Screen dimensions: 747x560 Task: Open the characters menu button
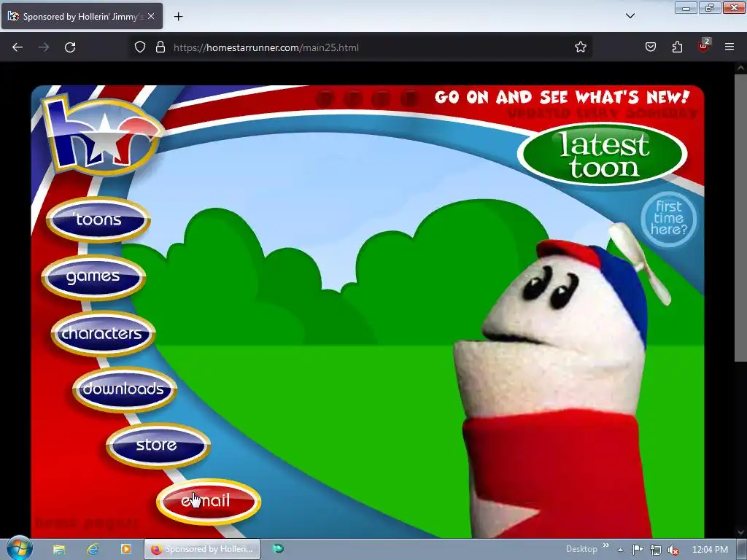pyautogui.click(x=103, y=333)
